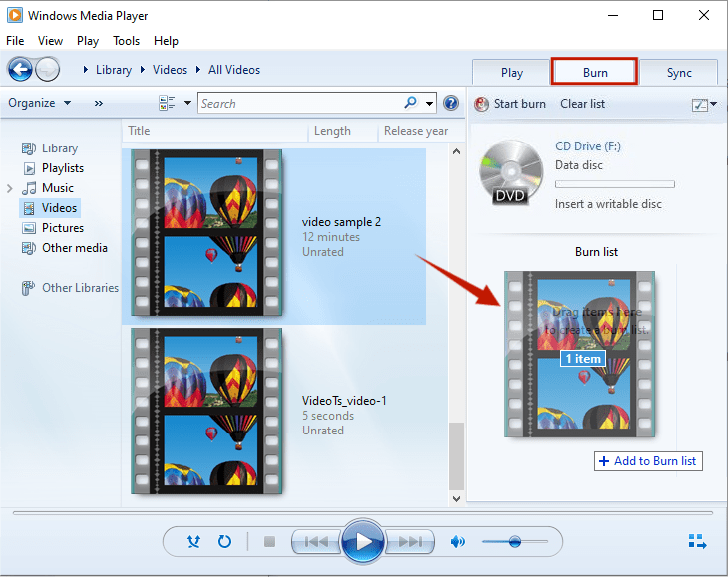
Task: Switch to Now Playing view icon
Action: 697,542
